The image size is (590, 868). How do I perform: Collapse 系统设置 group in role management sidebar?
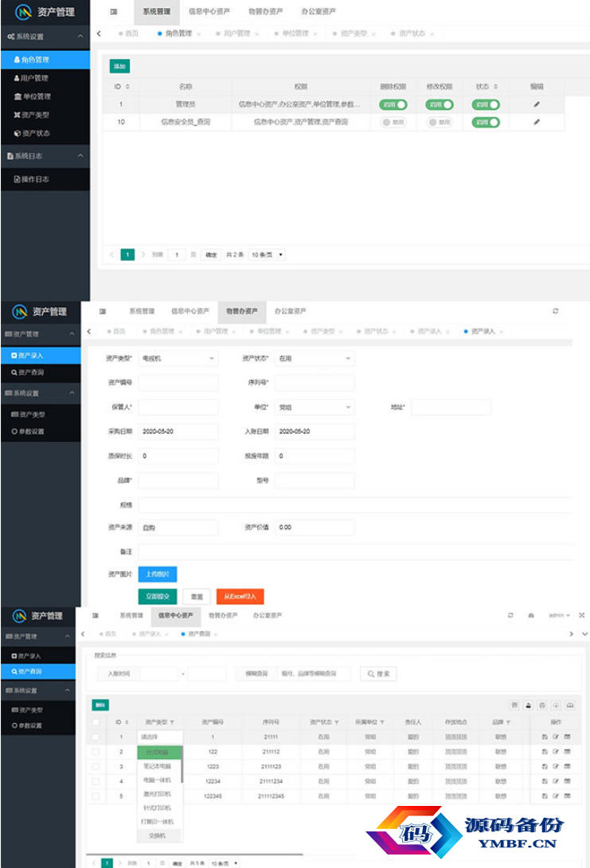[x=45, y=37]
